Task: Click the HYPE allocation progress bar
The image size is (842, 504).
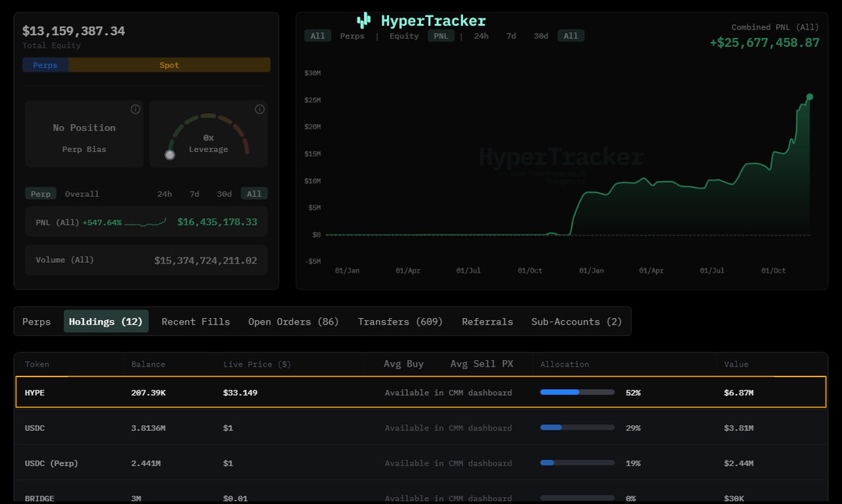Action: point(576,393)
